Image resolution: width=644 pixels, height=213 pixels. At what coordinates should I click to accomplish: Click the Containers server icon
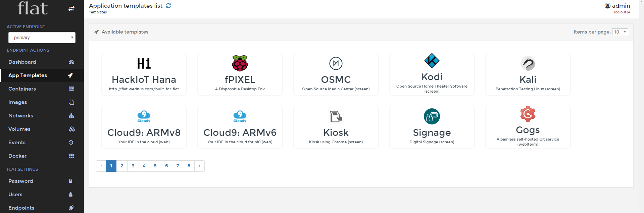(x=71, y=89)
